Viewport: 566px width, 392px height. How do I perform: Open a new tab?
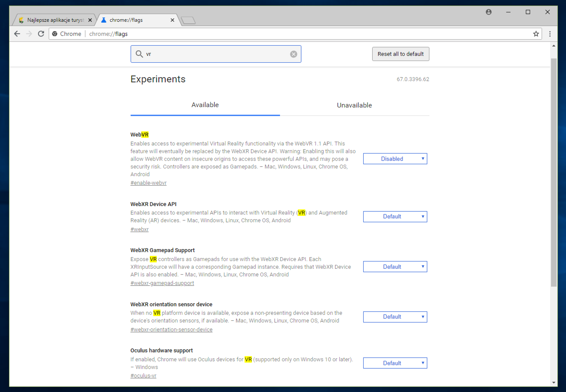point(188,20)
